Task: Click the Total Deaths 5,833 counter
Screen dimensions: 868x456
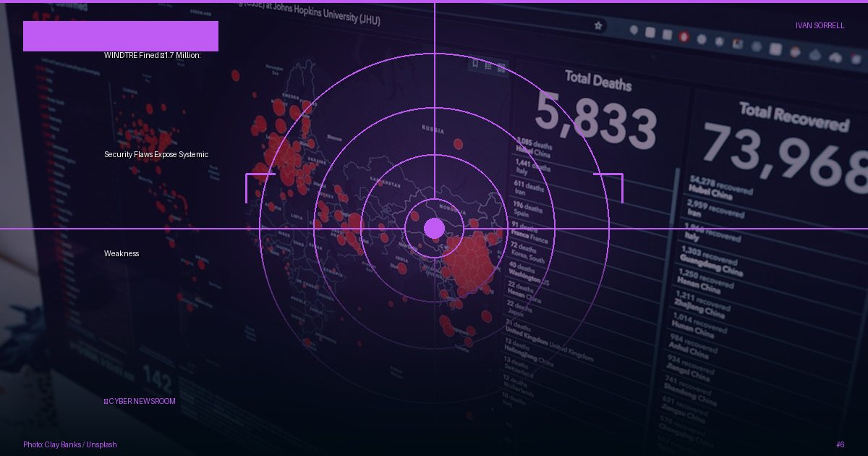Action: [596, 108]
